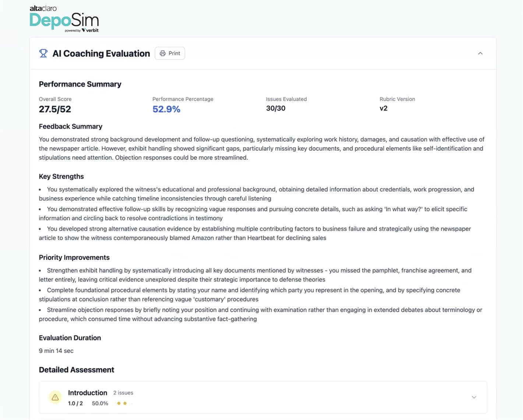Click the Key Strengths heading
This screenshot has width=523, height=420.
61,177
